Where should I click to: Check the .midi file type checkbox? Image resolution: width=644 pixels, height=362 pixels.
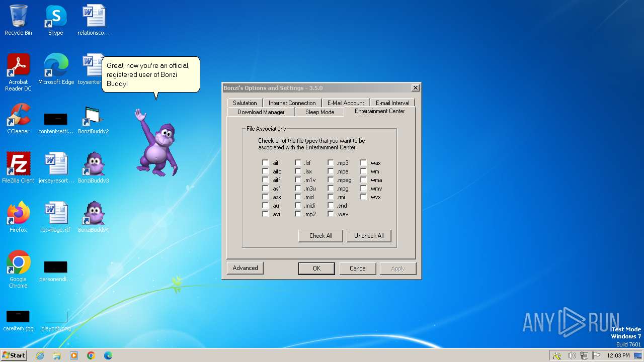click(298, 206)
